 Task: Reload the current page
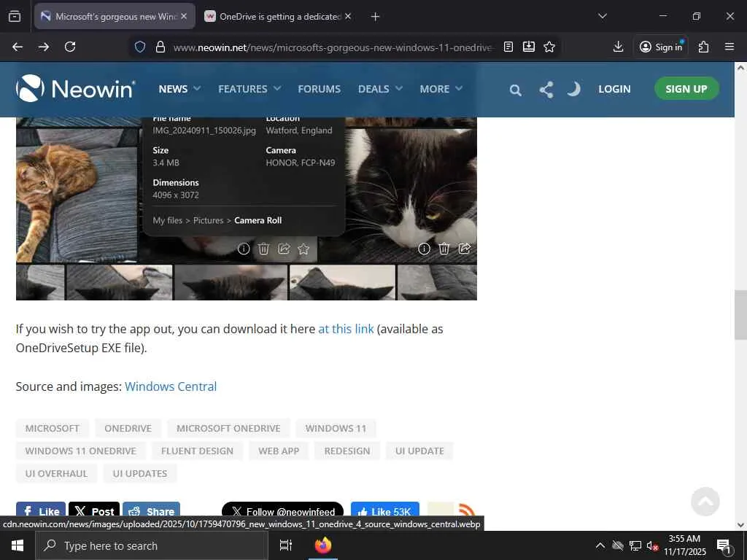click(70, 47)
